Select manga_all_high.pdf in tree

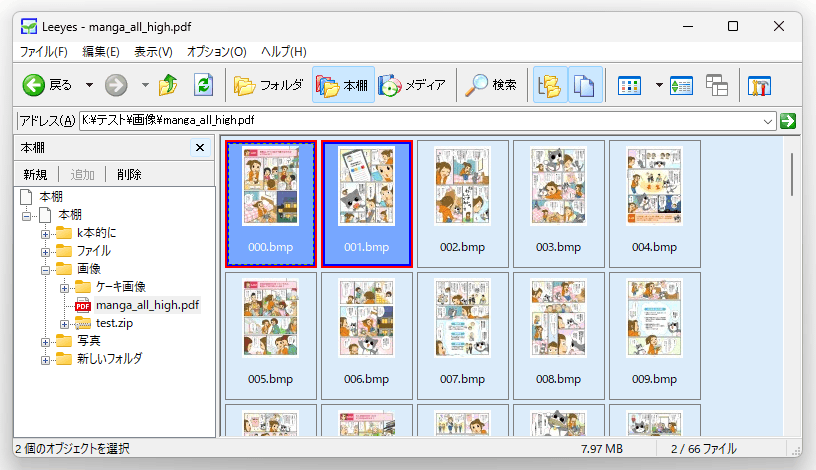(147, 305)
